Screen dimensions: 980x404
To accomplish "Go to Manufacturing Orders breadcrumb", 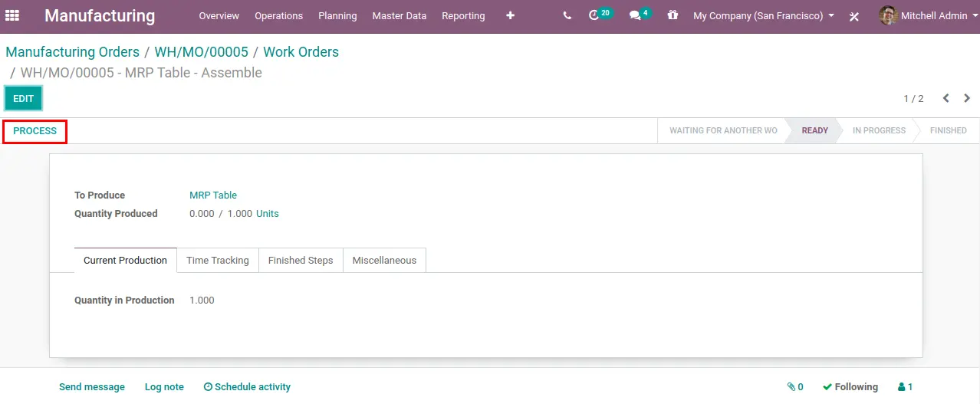I will coord(72,52).
